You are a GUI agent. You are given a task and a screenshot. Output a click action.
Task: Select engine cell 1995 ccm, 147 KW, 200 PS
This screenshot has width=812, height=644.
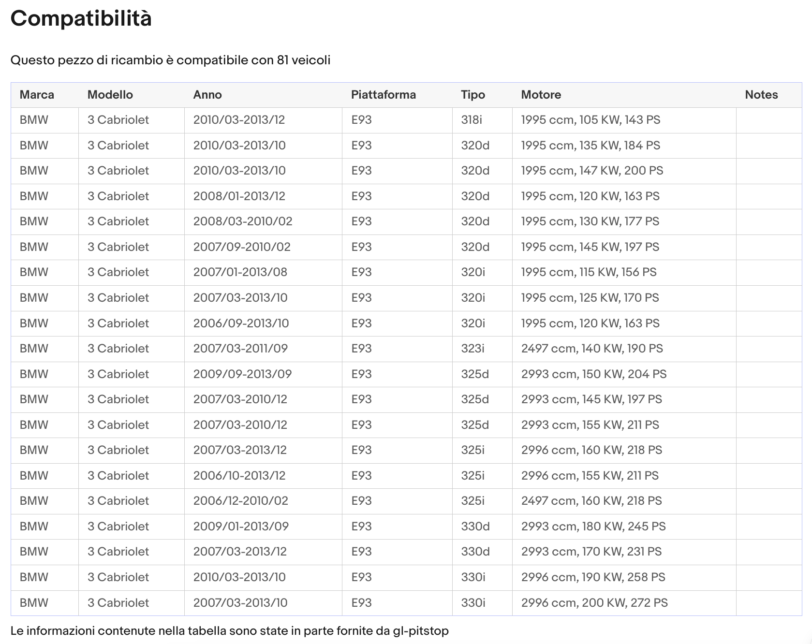pos(624,171)
